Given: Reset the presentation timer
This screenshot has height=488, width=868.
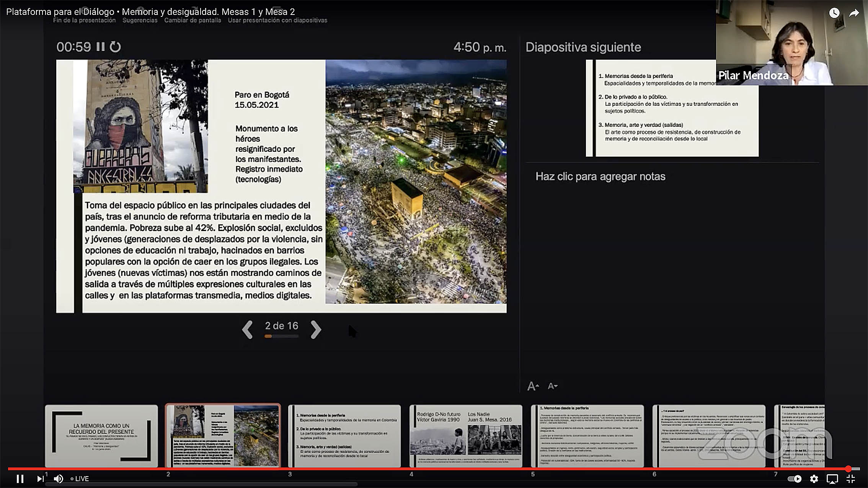Looking at the screenshot, I should click(115, 47).
